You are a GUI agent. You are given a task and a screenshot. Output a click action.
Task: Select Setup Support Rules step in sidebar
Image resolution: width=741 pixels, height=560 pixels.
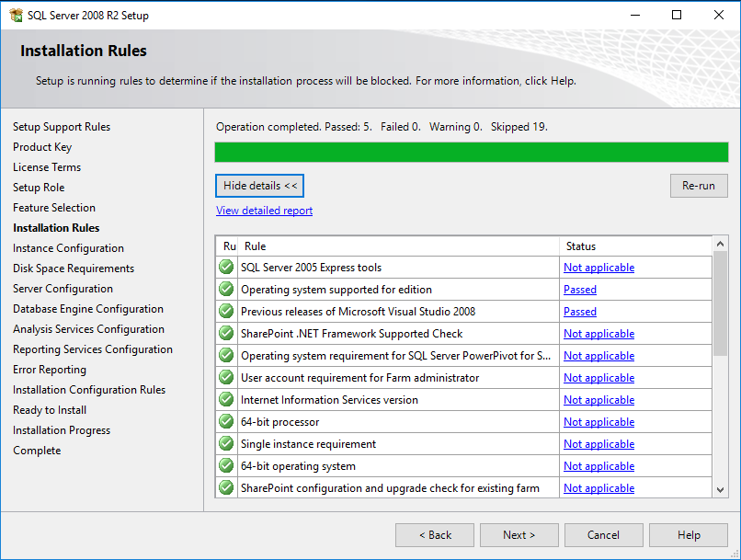pos(62,127)
